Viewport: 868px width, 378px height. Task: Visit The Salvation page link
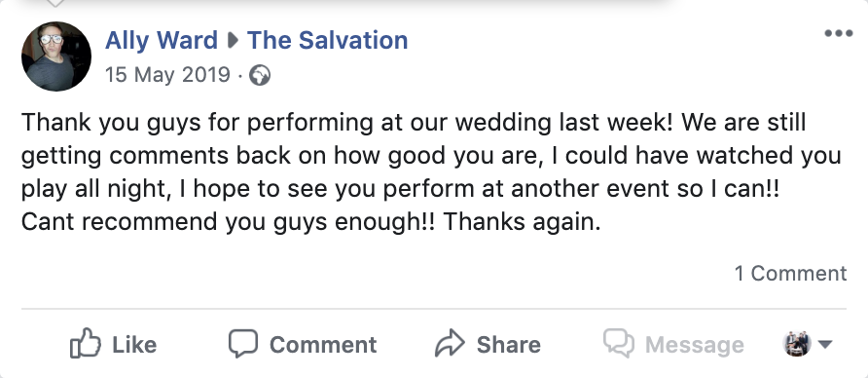tap(327, 41)
